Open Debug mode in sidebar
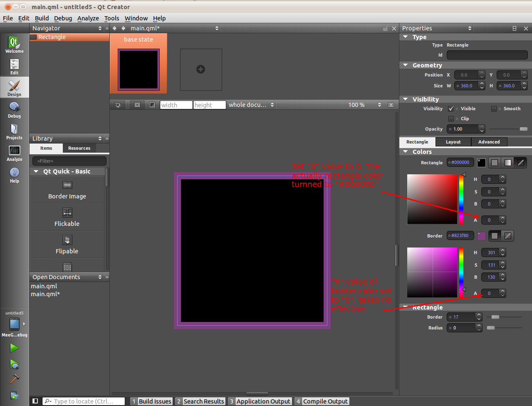532x406 pixels. pyautogui.click(x=14, y=109)
